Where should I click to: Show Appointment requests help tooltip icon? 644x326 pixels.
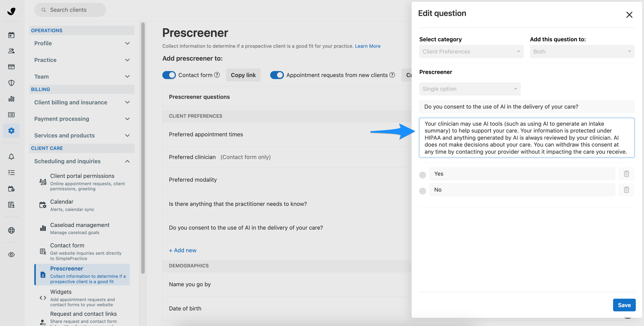coord(392,75)
